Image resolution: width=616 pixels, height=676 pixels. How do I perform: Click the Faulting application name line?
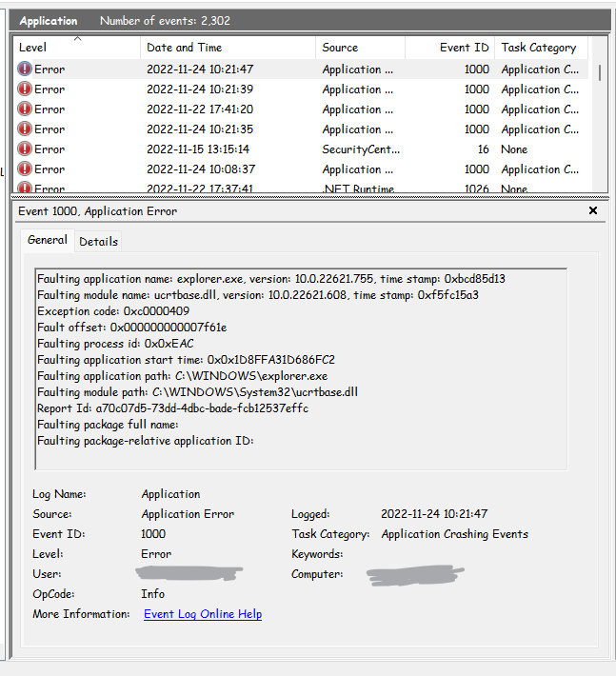[x=271, y=279]
